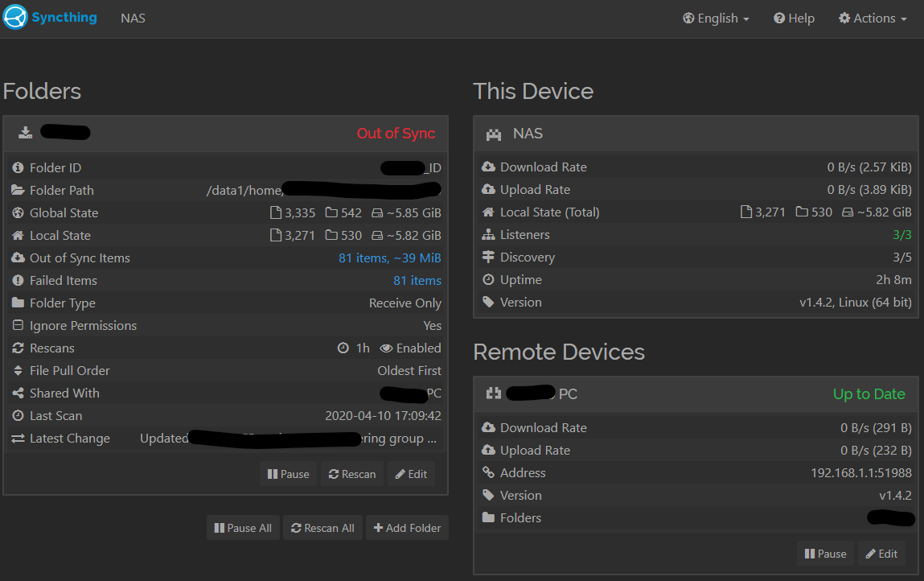
Task: Open the Failed Items 81 items link
Action: (x=417, y=281)
